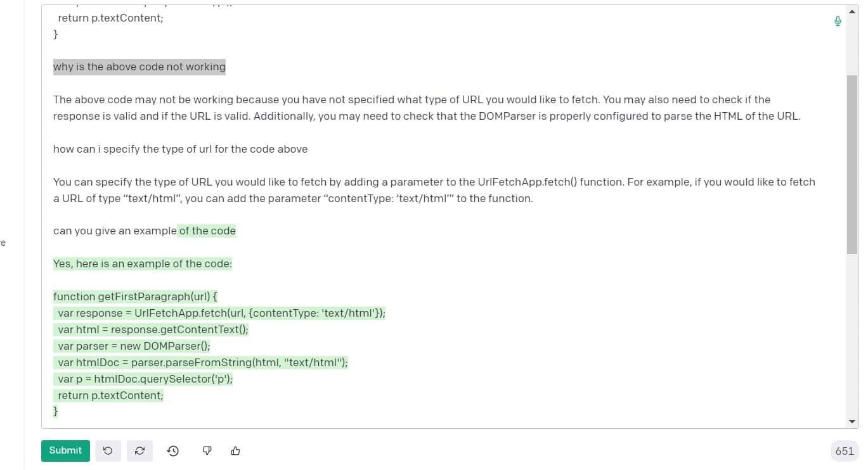Give positive feedback with the thumbs-up icon
The height and width of the screenshot is (470, 868).
[x=235, y=450]
